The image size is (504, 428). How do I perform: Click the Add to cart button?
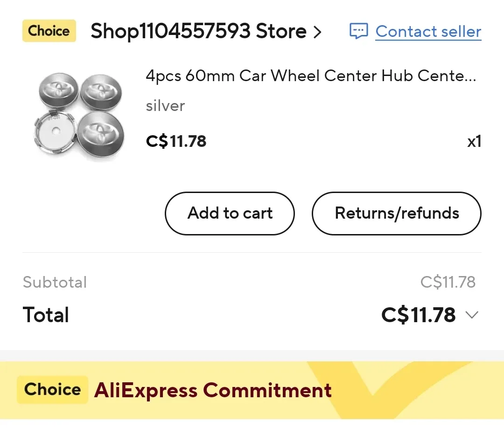[230, 214]
